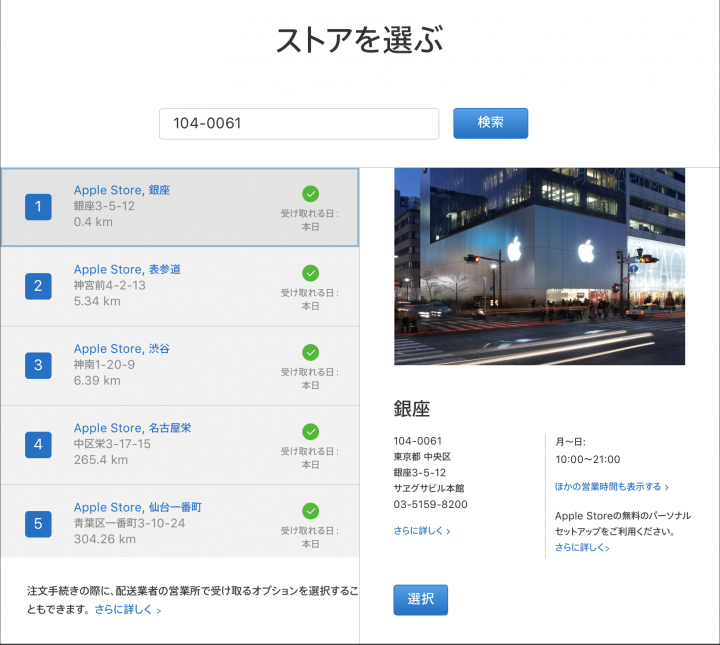Open Apple Store, 名古屋栄 link

(x=132, y=428)
